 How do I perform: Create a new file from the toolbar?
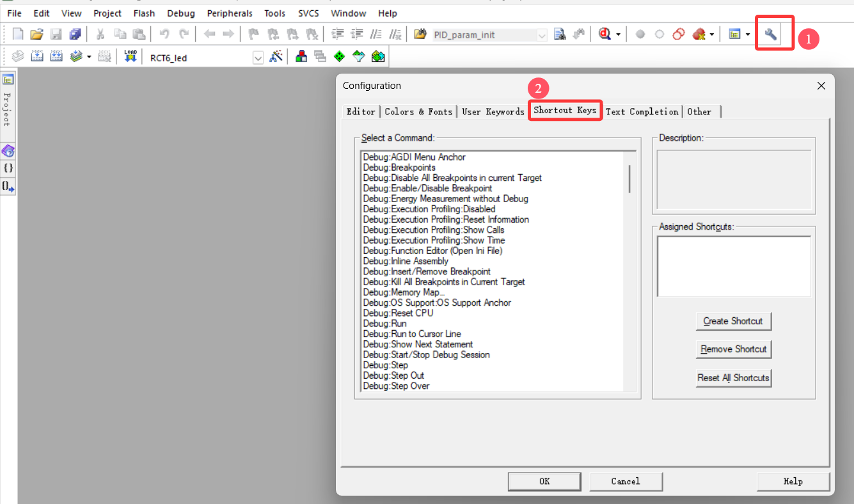18,35
